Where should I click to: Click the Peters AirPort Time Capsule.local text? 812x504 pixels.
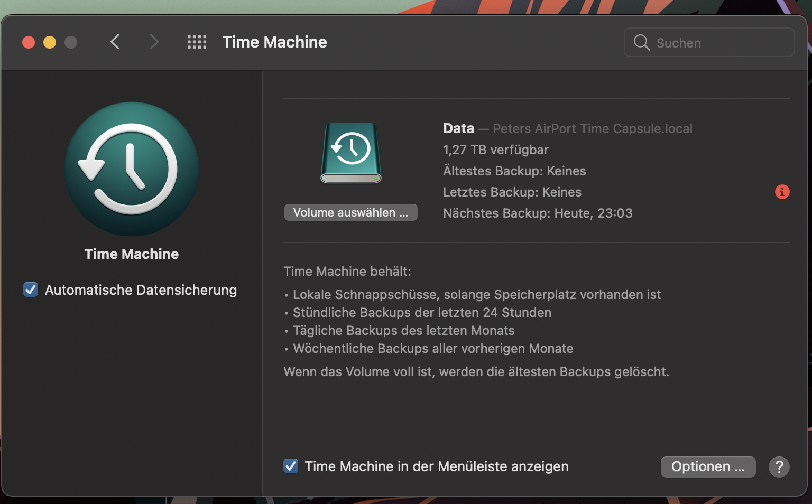(x=593, y=129)
